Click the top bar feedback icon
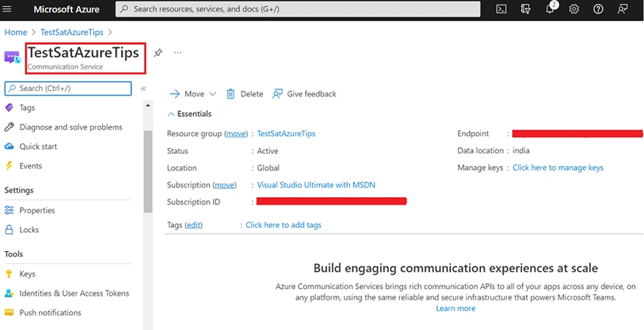The width and height of the screenshot is (644, 330). point(623,9)
